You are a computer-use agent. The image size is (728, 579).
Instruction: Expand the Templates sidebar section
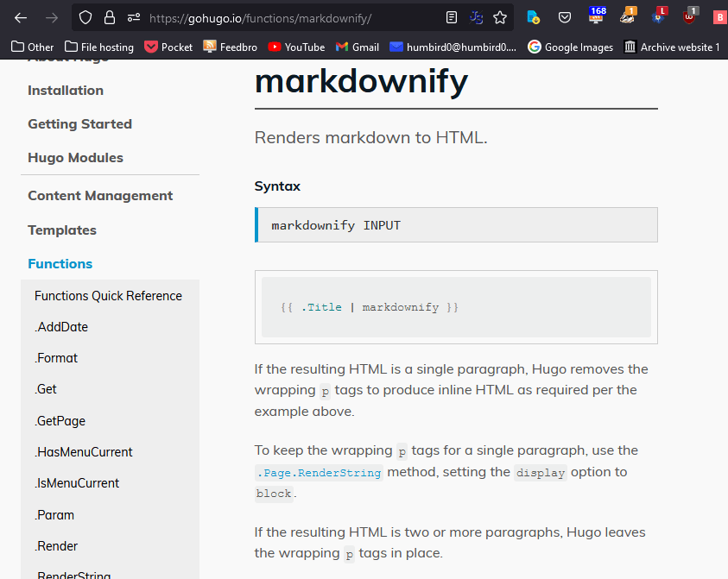point(62,230)
